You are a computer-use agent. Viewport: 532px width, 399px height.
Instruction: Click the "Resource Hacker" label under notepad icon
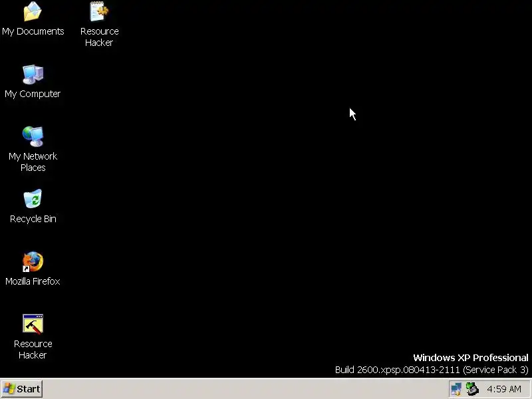[99, 37]
